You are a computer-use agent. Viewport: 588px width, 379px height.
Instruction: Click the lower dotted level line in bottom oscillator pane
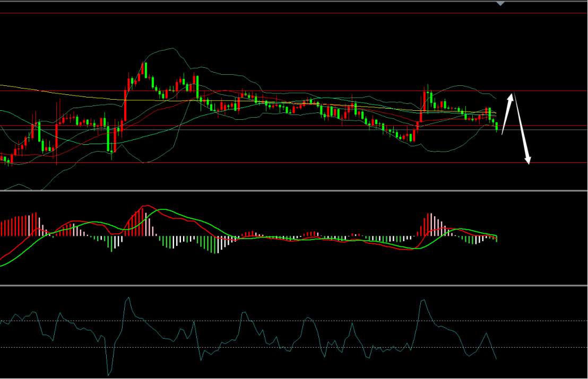coord(294,348)
